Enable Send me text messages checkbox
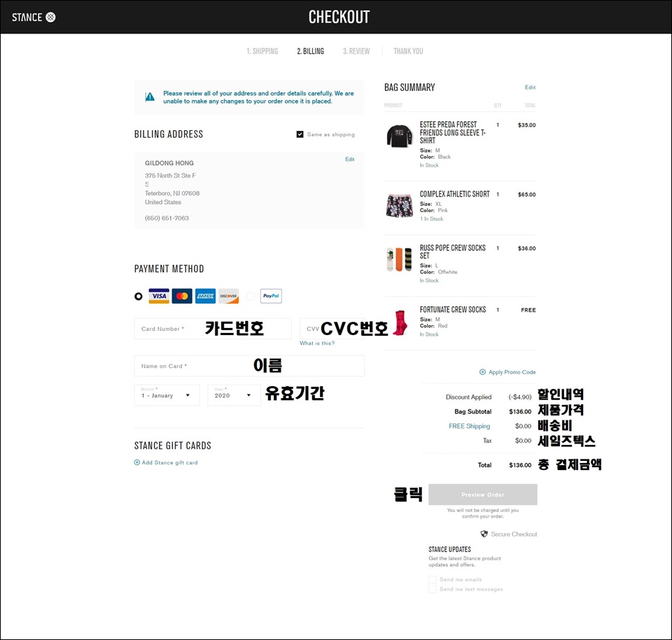Image resolution: width=672 pixels, height=640 pixels. pos(433,590)
